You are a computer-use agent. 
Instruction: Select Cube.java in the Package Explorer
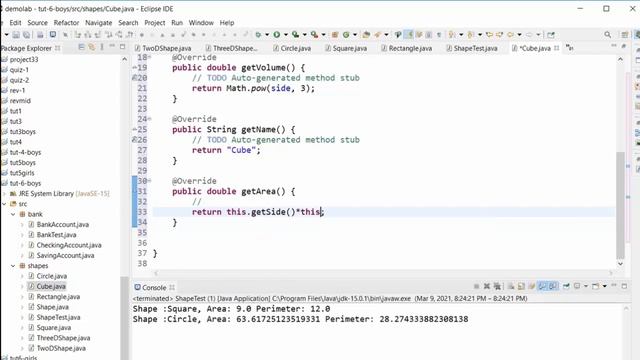tap(51, 286)
